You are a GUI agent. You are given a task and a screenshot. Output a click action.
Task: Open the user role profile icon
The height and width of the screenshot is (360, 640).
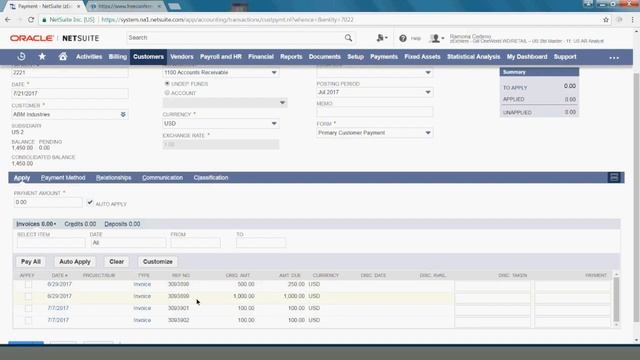pos(436,38)
